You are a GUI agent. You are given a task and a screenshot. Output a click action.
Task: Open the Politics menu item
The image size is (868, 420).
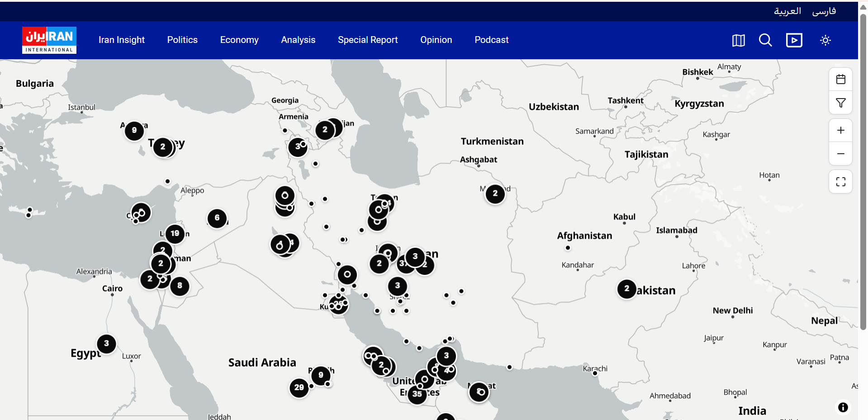pos(182,40)
